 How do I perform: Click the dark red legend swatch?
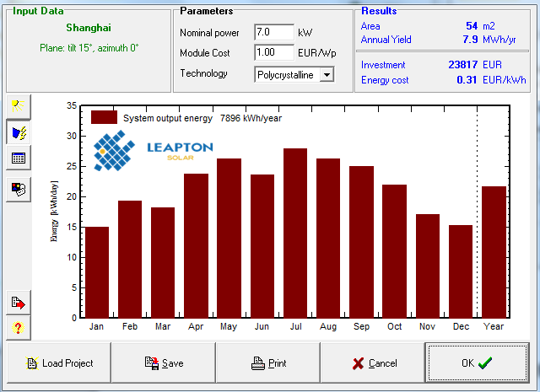[104, 118]
